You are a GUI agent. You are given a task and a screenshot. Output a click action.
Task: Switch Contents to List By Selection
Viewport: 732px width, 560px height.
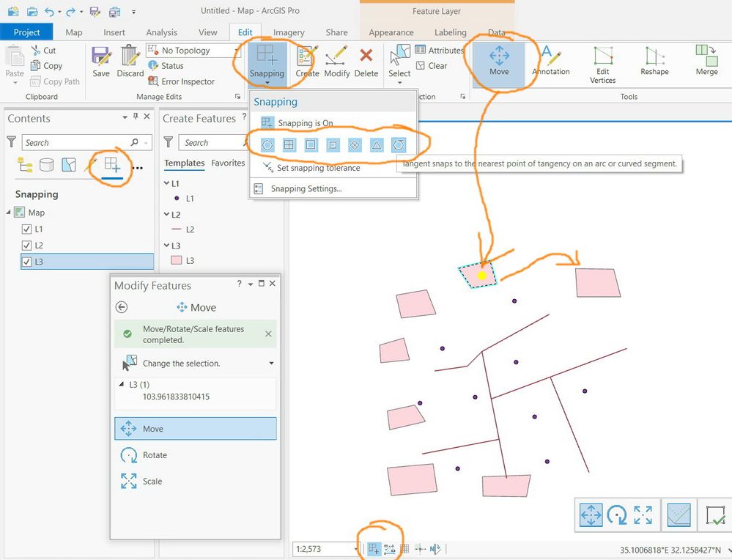[69, 165]
